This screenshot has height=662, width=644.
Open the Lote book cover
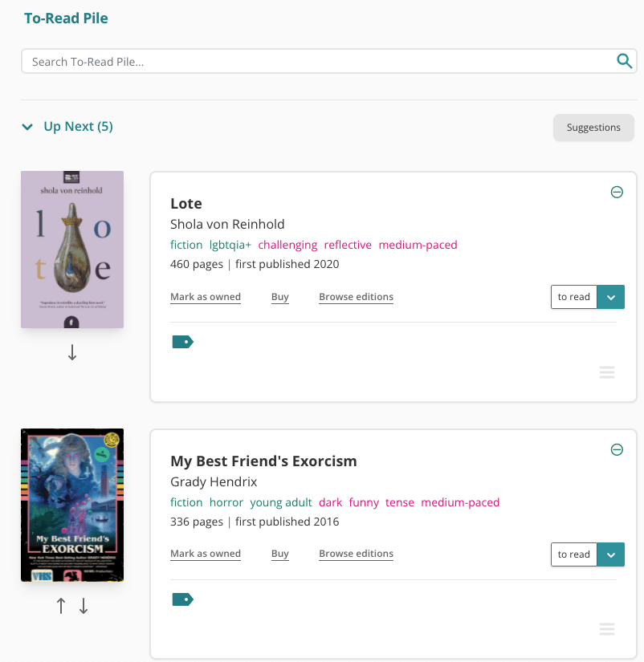coord(72,250)
